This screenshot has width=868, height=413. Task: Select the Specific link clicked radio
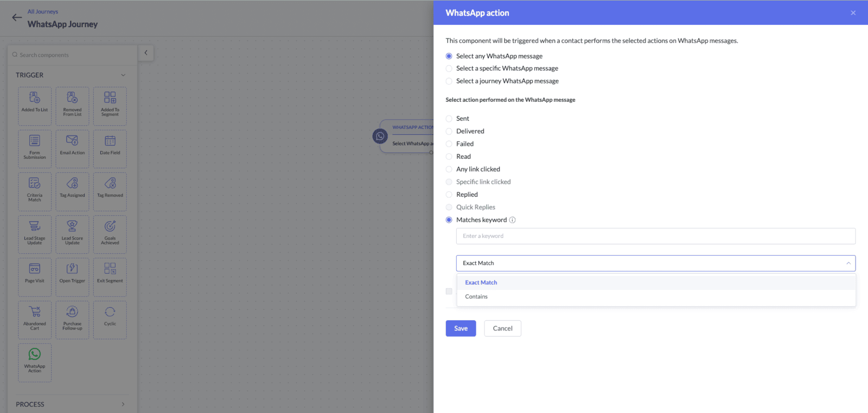tap(449, 182)
